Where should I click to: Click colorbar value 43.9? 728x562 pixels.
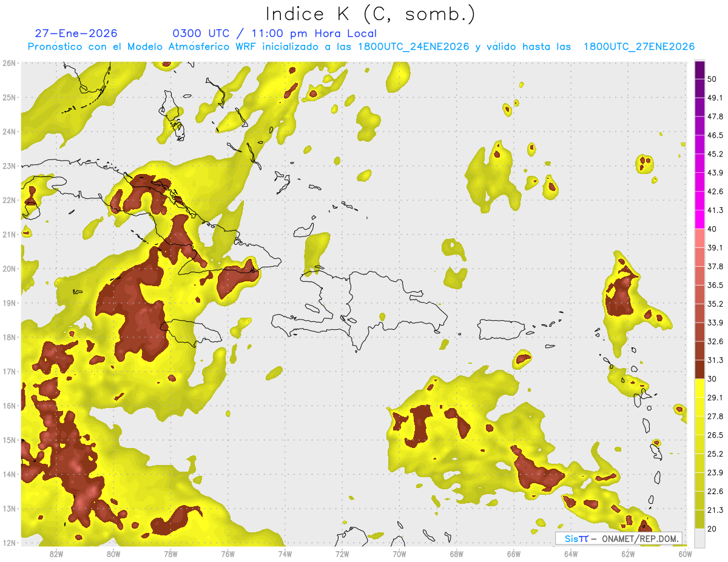[x=715, y=173]
